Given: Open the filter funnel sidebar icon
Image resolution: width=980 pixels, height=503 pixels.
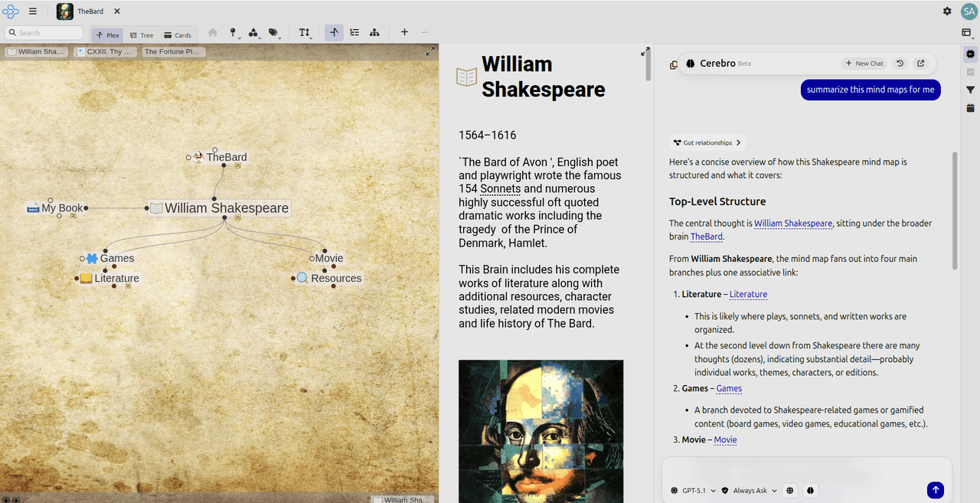Looking at the screenshot, I should click(971, 90).
